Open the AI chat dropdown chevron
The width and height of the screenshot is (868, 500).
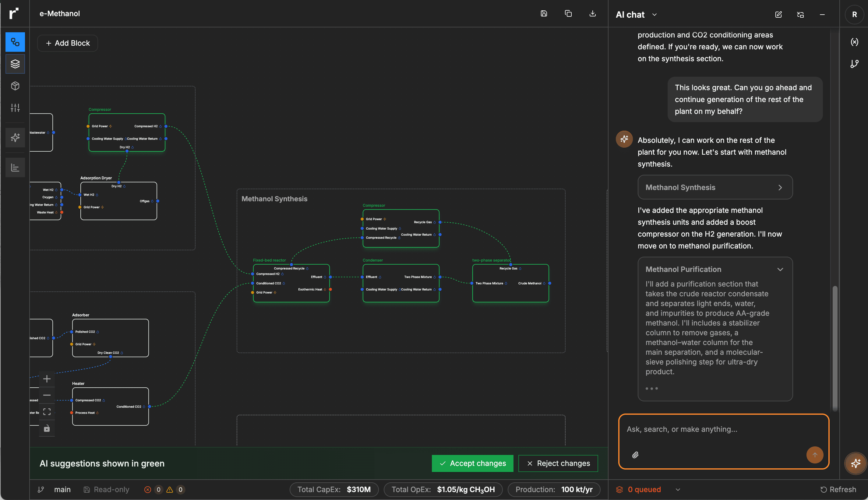[655, 15]
